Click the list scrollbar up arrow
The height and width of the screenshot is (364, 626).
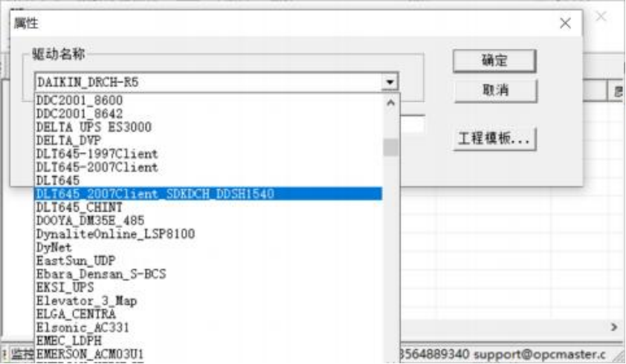tap(391, 103)
